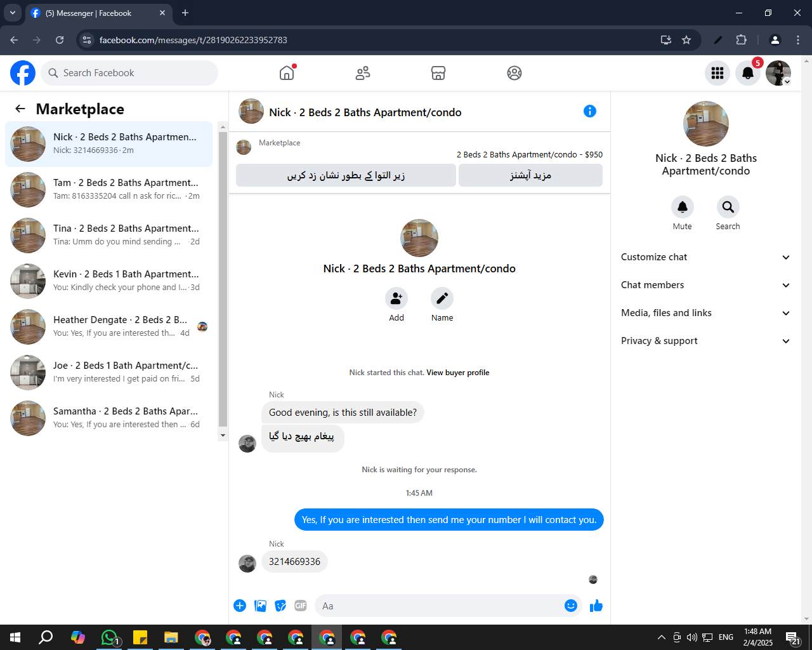Send a thumbs-up like
The width and height of the screenshot is (812, 650).
tap(596, 606)
